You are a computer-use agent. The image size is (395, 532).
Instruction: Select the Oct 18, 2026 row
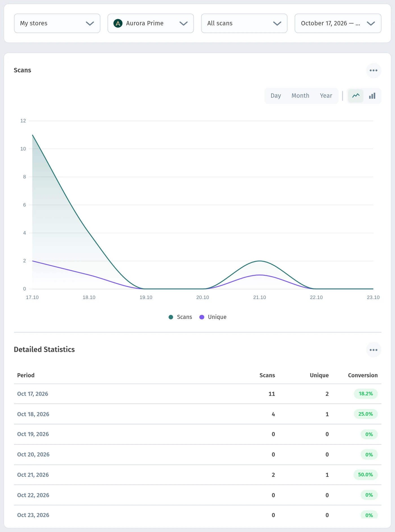[197, 414]
